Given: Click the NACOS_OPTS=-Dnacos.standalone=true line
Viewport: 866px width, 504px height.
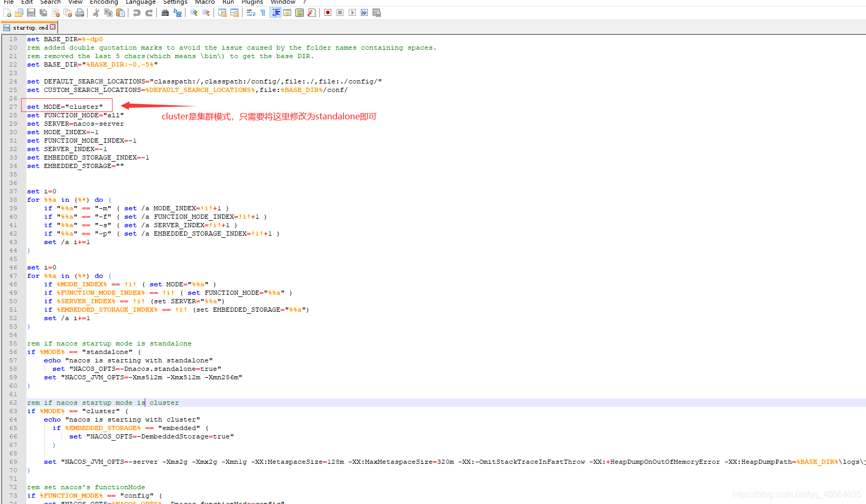Looking at the screenshot, I should coord(137,369).
